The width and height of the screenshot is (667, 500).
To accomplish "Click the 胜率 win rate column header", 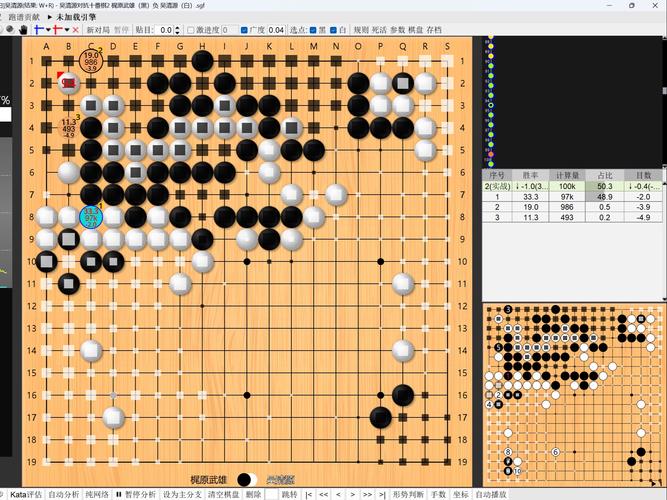I will coord(530,175).
